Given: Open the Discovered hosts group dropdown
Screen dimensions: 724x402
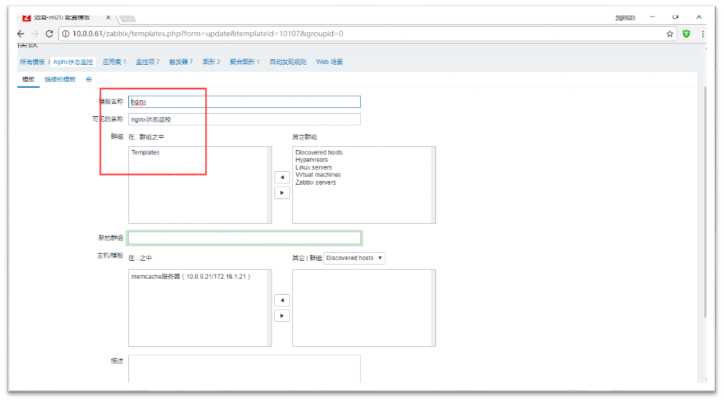Looking at the screenshot, I should (x=354, y=258).
